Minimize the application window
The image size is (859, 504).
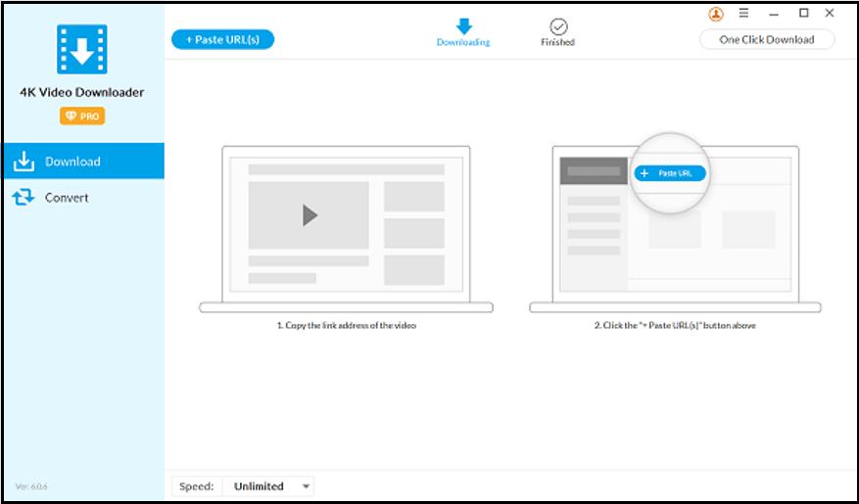pyautogui.click(x=774, y=15)
